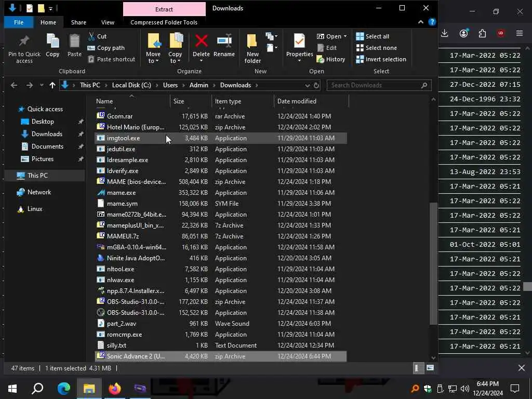Select the silly.txt text document

coord(220,345)
